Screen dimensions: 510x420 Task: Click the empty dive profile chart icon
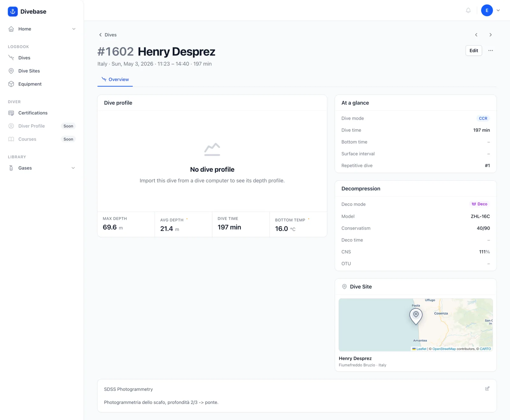[212, 149]
